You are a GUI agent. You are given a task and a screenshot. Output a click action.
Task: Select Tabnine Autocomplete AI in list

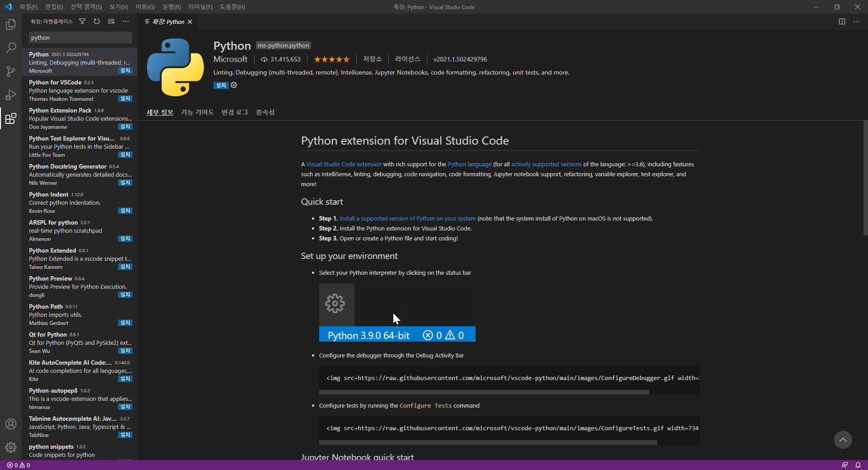click(80, 427)
